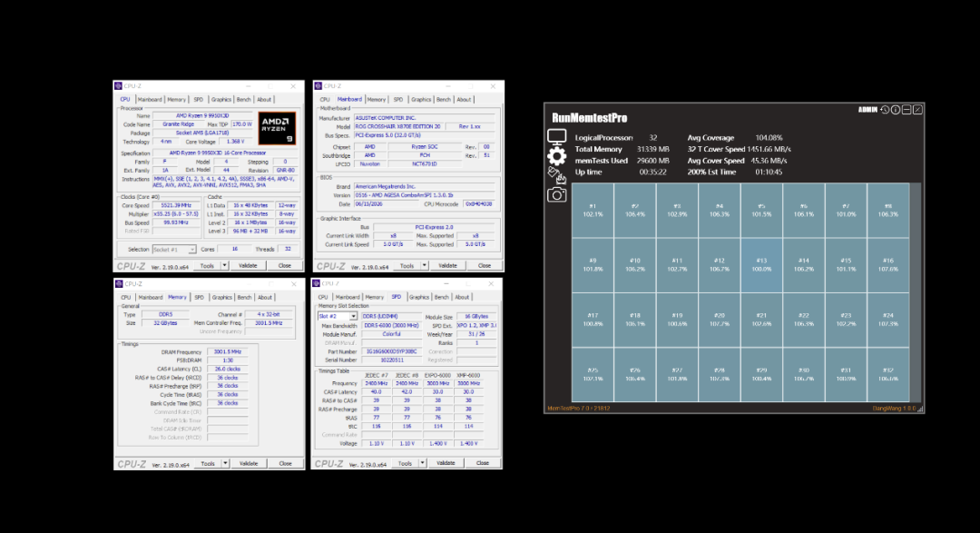Click the Tools button in the Mainboard window
Screen dimensions: 980x533
(407, 266)
